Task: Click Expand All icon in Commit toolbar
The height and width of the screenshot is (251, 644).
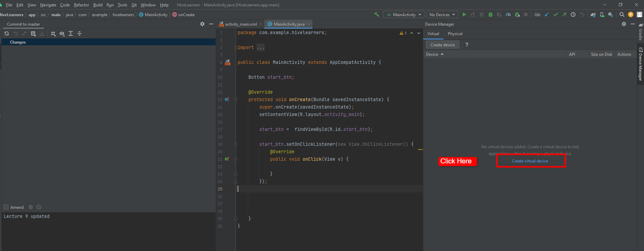Action: tap(71, 34)
